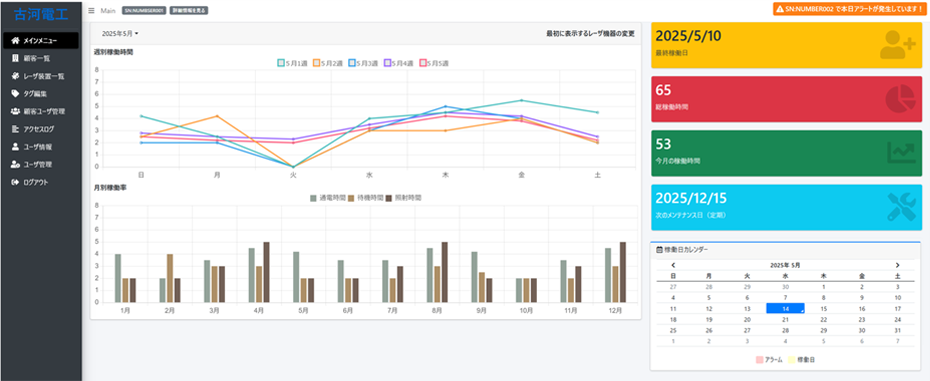The height and width of the screenshot is (381, 930).
Task: Click the 詳細情報を見る button
Action: (x=189, y=11)
